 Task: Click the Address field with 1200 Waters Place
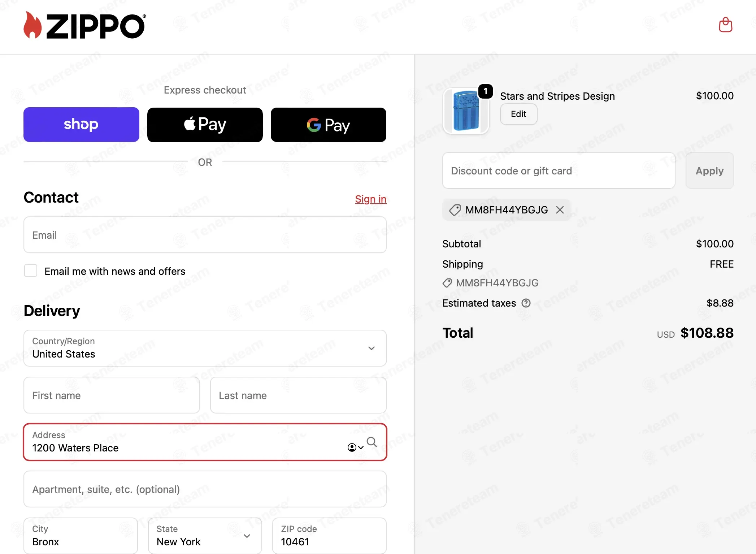click(205, 442)
